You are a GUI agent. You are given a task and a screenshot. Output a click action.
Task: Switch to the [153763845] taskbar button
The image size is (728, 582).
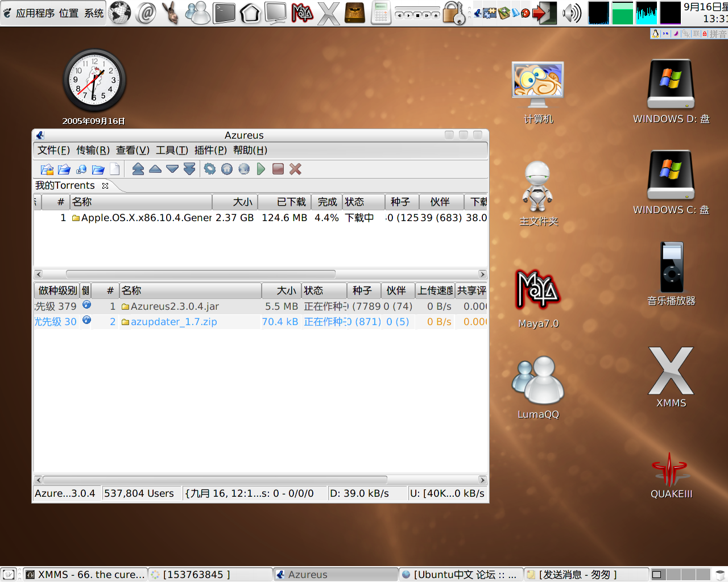pyautogui.click(x=210, y=575)
